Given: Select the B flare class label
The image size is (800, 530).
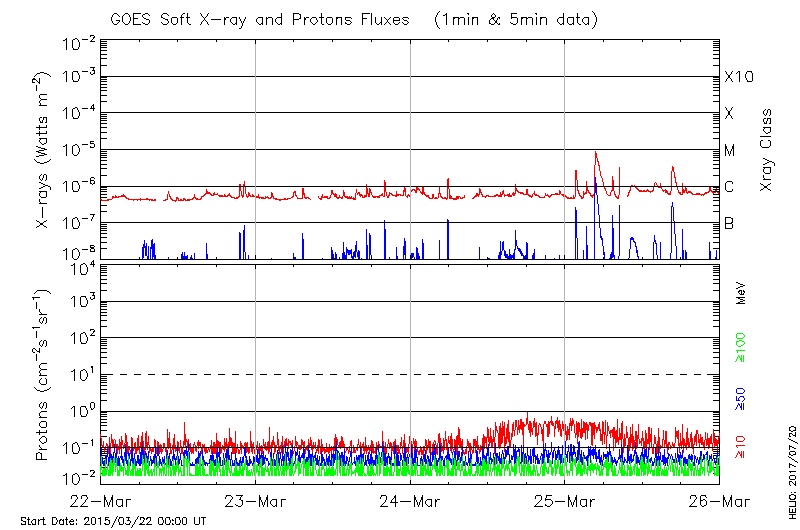Looking at the screenshot, I should (x=729, y=223).
